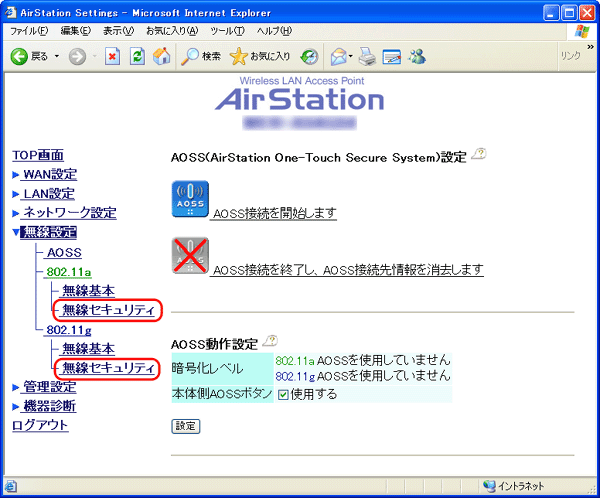Open 無線基本 under 802.11a
Image resolution: width=600 pixels, height=498 pixels.
coord(88,291)
